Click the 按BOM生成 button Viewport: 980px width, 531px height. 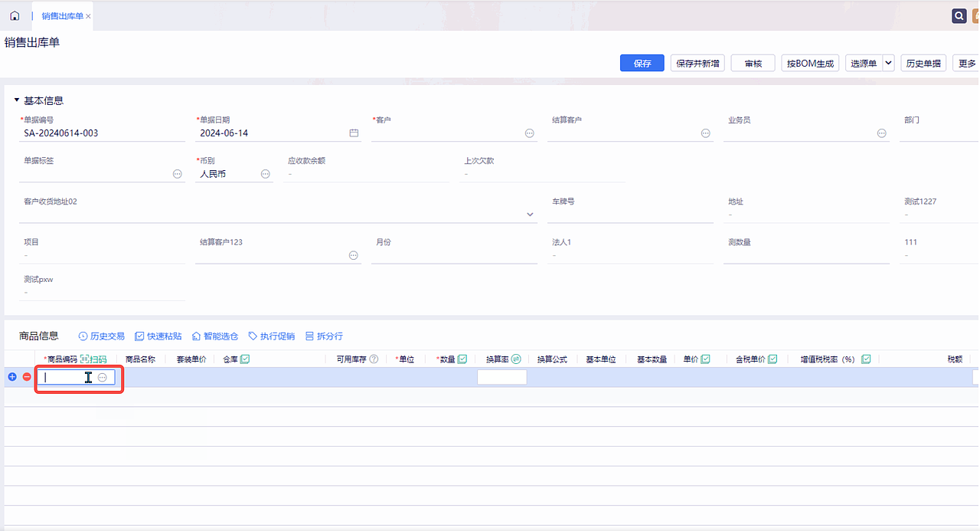tap(809, 63)
